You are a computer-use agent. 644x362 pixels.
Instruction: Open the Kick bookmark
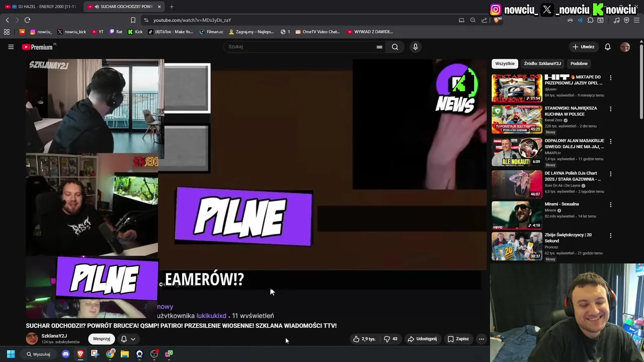coord(135,32)
